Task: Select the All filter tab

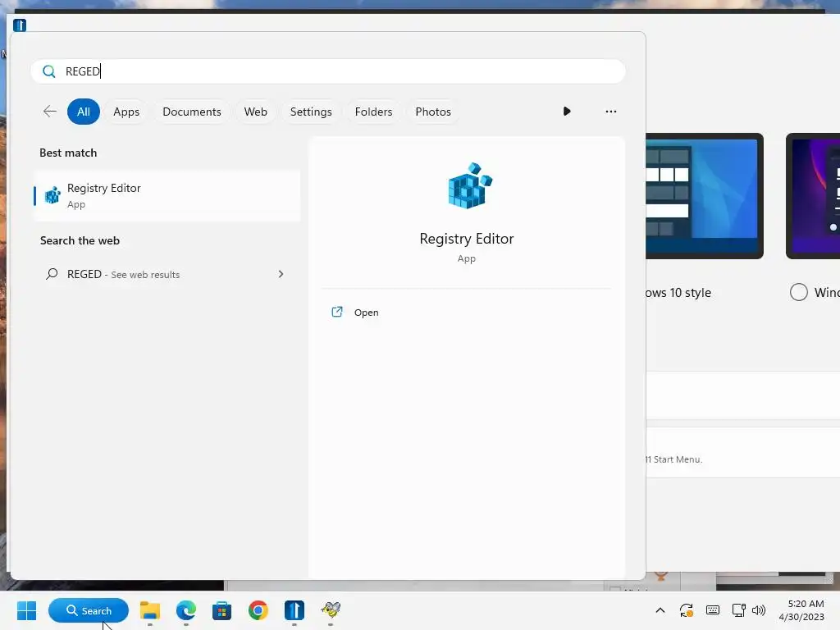Action: pyautogui.click(x=84, y=112)
